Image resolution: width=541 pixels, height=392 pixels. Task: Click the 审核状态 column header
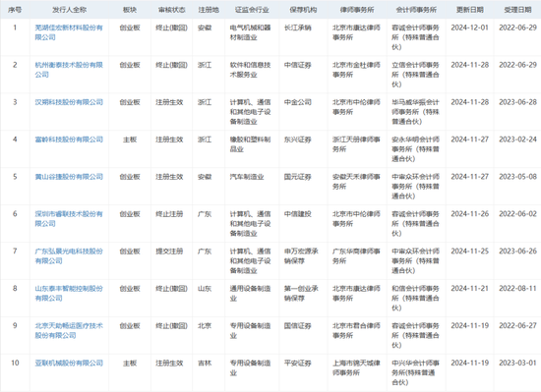(171, 10)
